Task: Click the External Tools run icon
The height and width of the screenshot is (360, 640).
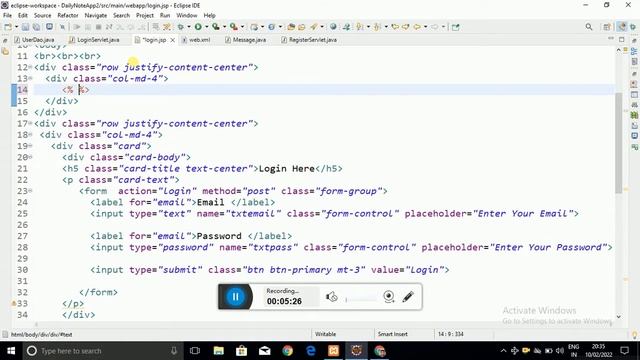Action: point(233,27)
